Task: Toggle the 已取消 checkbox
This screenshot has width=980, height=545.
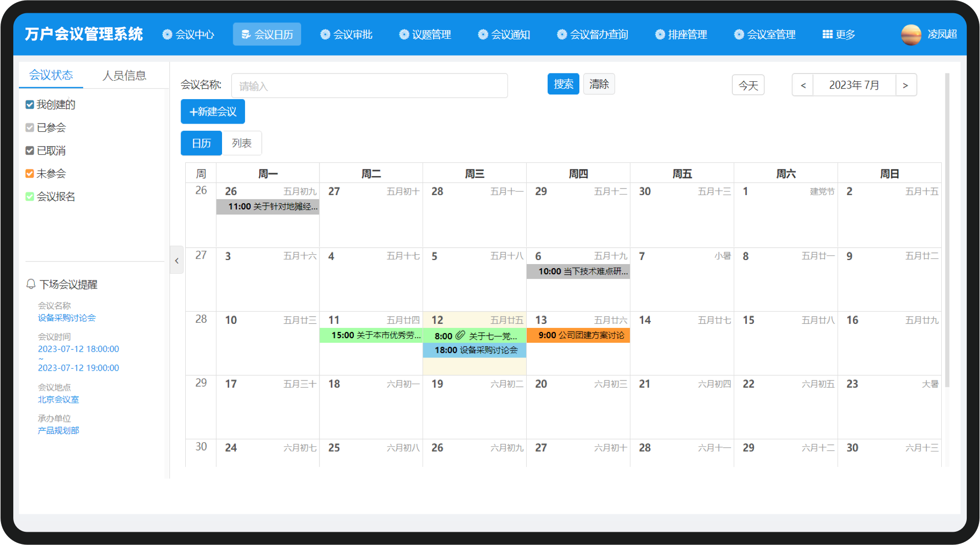Action: click(30, 151)
